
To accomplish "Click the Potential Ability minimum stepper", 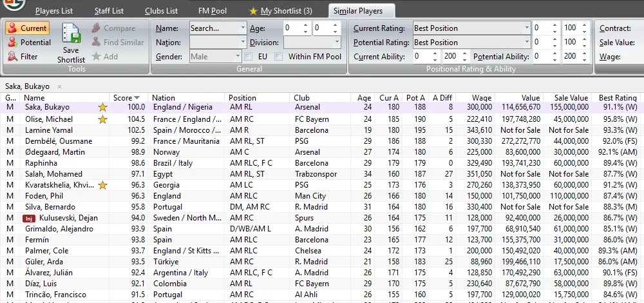I will coord(554,57).
